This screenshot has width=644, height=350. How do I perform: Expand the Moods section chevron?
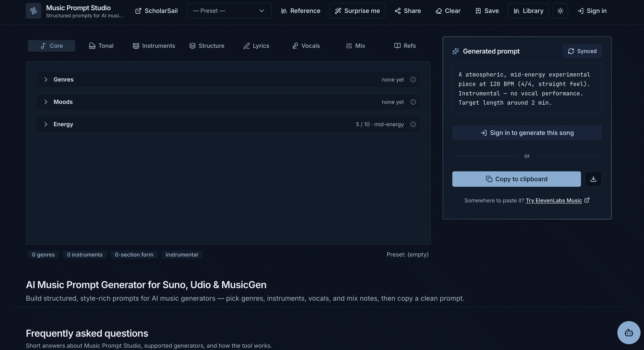click(46, 102)
